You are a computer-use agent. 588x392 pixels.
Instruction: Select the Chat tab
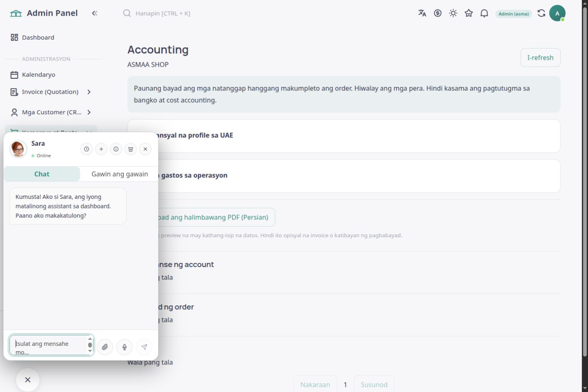click(x=42, y=174)
